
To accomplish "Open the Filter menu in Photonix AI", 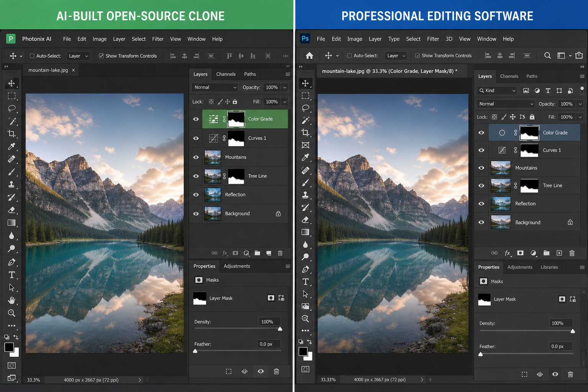I will pyautogui.click(x=158, y=39).
